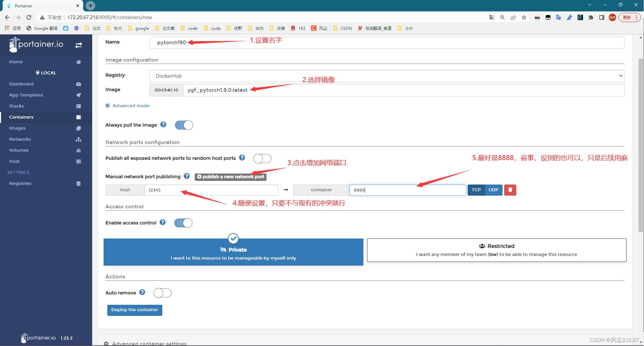Open new browser tab plus button
Viewport: 644px width, 346px height.
click(x=91, y=6)
